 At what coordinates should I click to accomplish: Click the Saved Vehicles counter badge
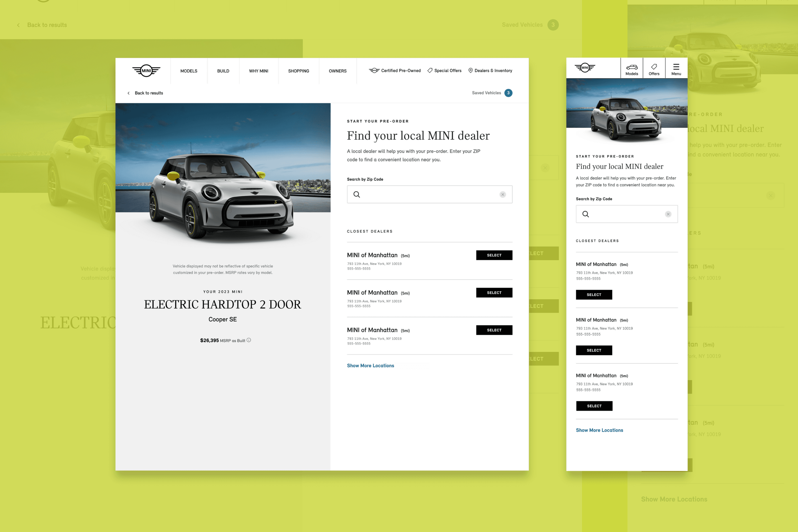508,93
